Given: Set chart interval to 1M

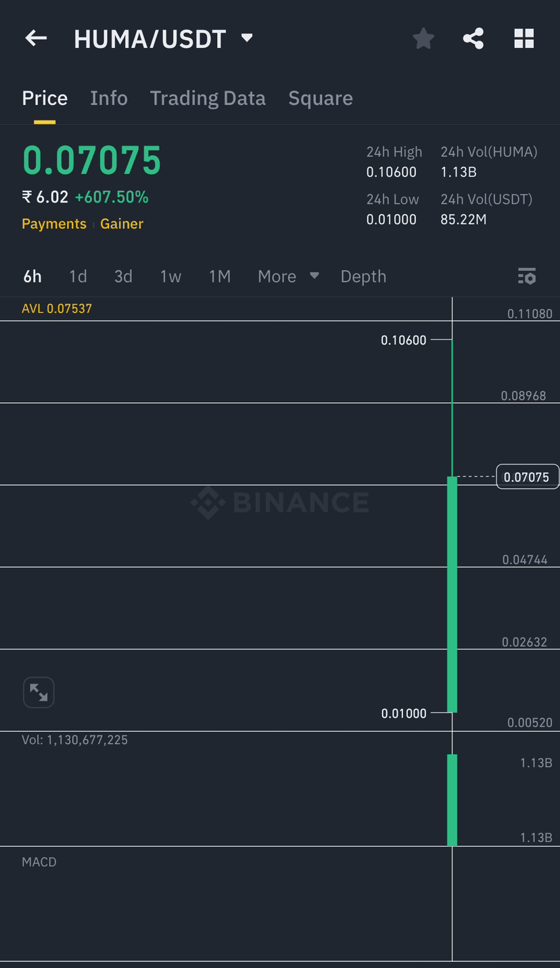Looking at the screenshot, I should point(220,276).
